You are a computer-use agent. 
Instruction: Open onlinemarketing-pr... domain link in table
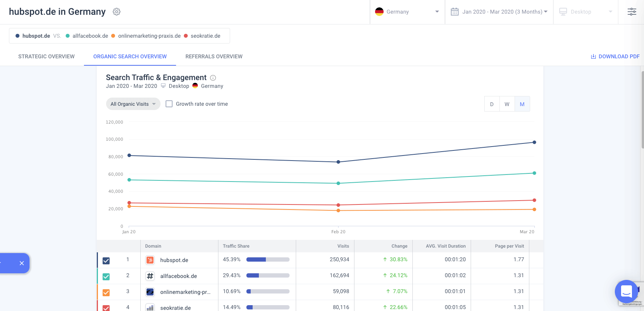click(185, 292)
